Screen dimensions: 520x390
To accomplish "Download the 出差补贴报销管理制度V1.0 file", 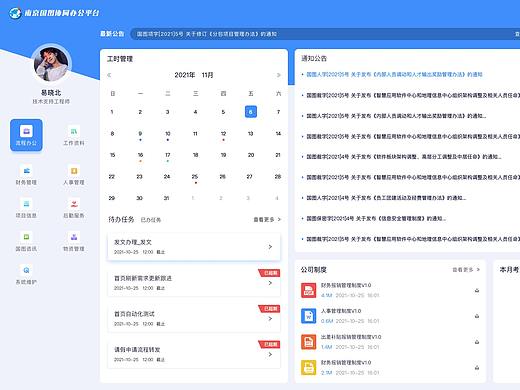I will pos(477,342).
